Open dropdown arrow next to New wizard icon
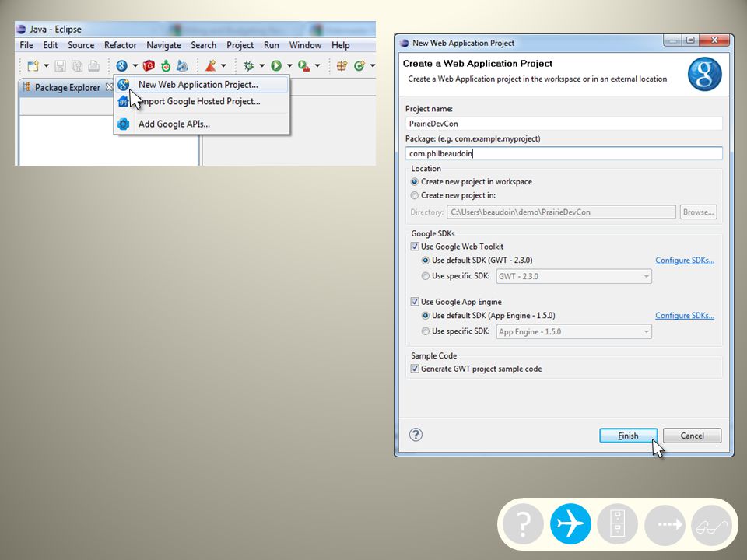 pyautogui.click(x=46, y=65)
